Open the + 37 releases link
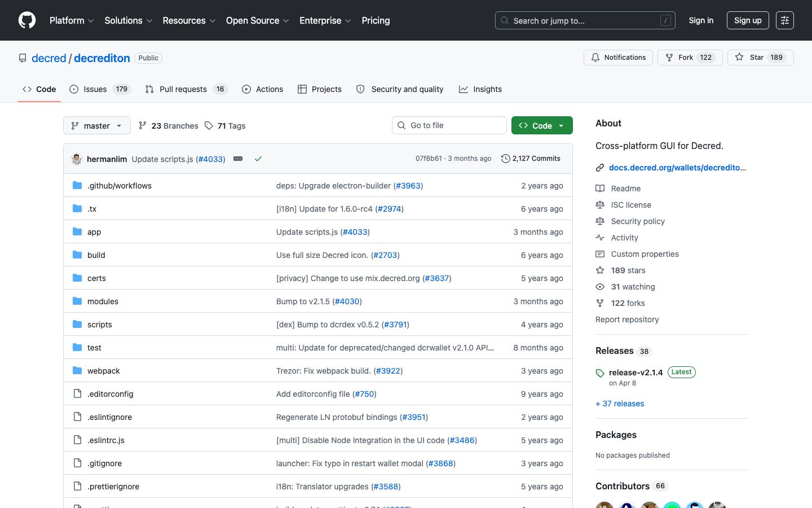812x508 pixels. [620, 404]
